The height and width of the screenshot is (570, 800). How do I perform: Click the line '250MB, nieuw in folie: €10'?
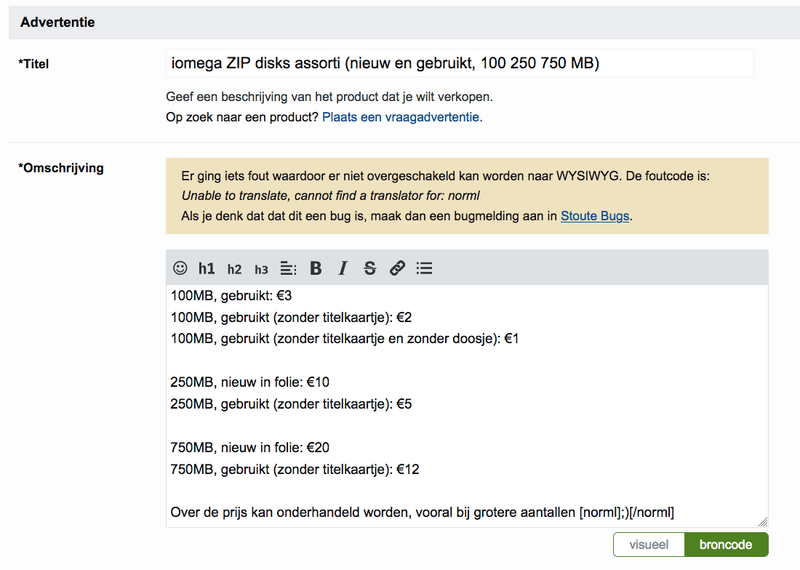pos(250,382)
